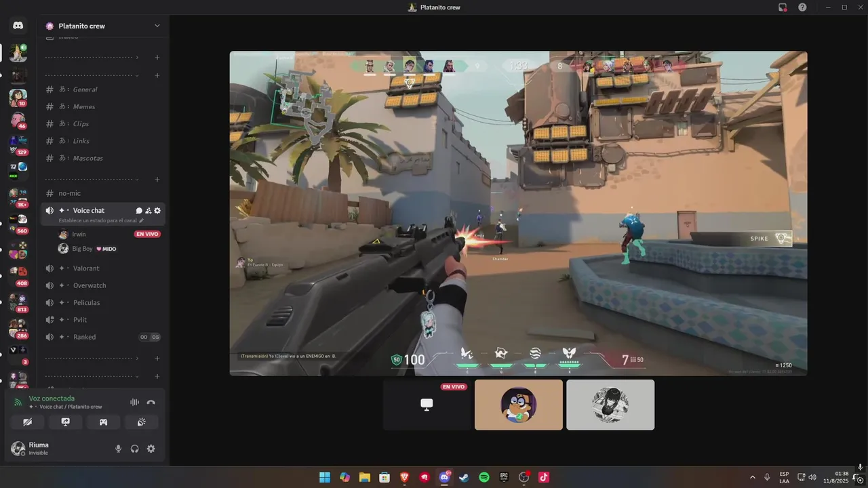Open the Memes text channel
Viewport: 868px width, 488px height.
coord(103,106)
